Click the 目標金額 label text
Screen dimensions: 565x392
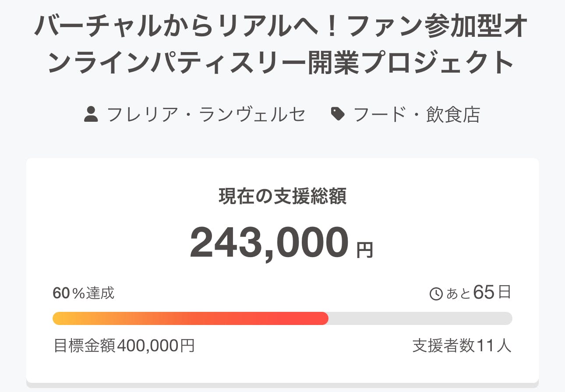pyautogui.click(x=85, y=346)
